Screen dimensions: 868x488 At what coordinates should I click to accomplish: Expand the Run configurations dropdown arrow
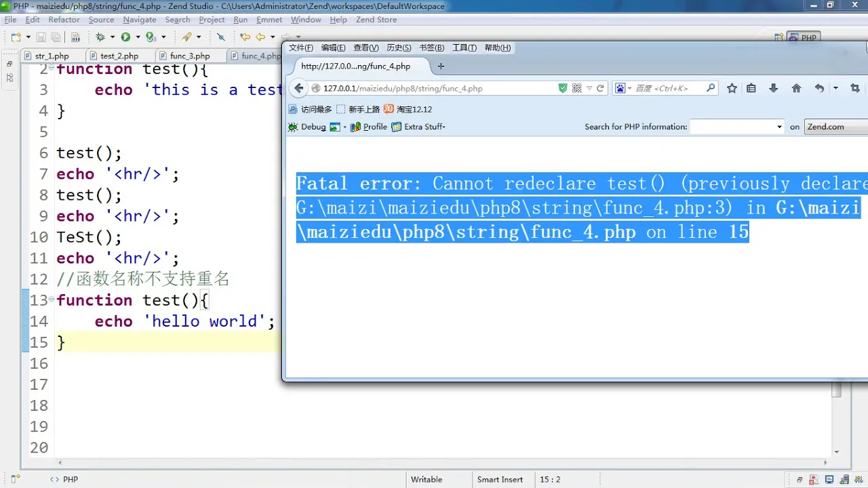tap(138, 37)
